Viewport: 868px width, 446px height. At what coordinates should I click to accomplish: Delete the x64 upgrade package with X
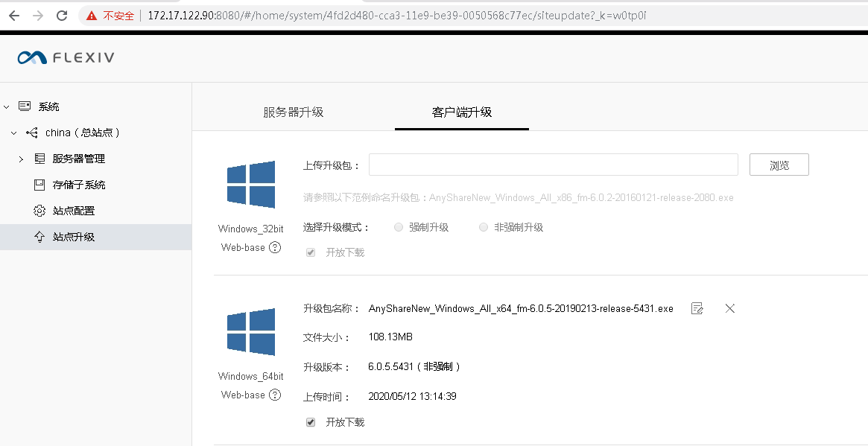(729, 308)
